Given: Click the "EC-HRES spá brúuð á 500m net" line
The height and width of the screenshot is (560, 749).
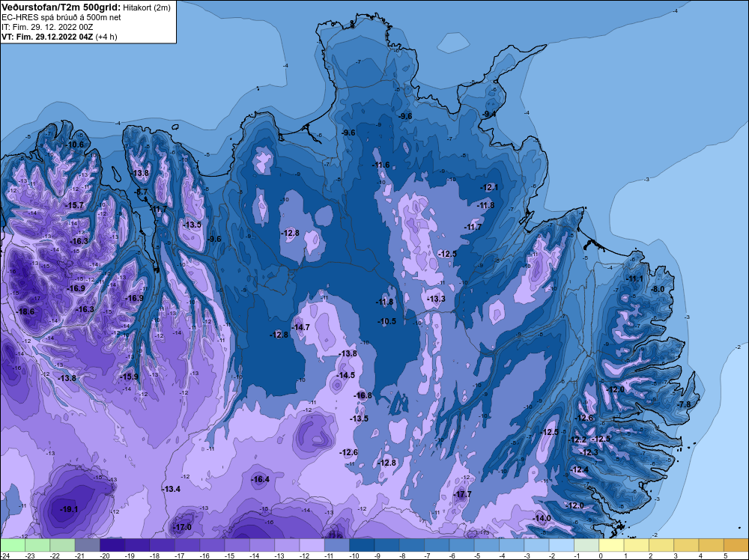Looking at the screenshot, I should pos(61,17).
